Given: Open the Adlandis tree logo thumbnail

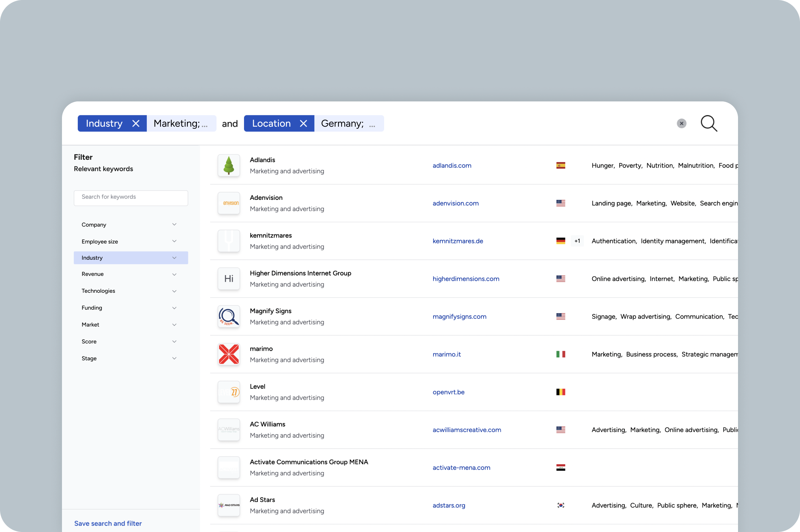Looking at the screenshot, I should click(229, 165).
